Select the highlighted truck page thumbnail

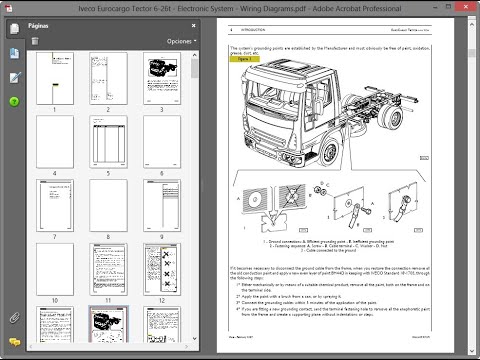pyautogui.click(x=108, y=325)
